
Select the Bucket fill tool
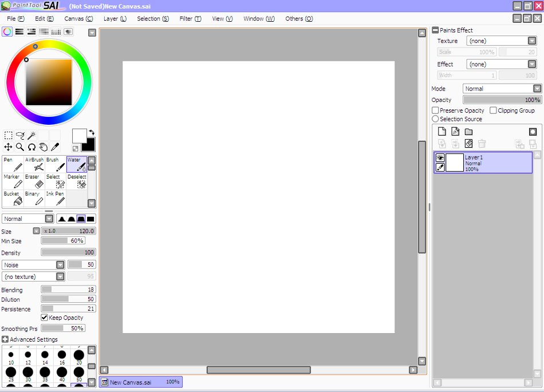coord(13,197)
